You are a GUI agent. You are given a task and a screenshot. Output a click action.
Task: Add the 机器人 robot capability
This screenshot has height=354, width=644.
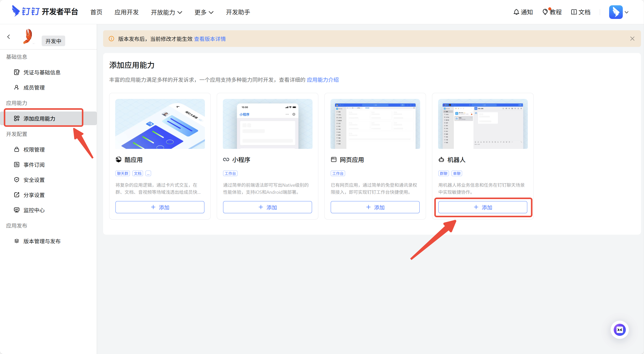click(483, 207)
